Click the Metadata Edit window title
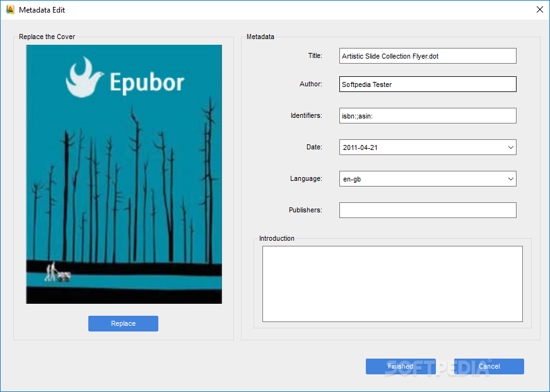550x392 pixels. click(42, 10)
